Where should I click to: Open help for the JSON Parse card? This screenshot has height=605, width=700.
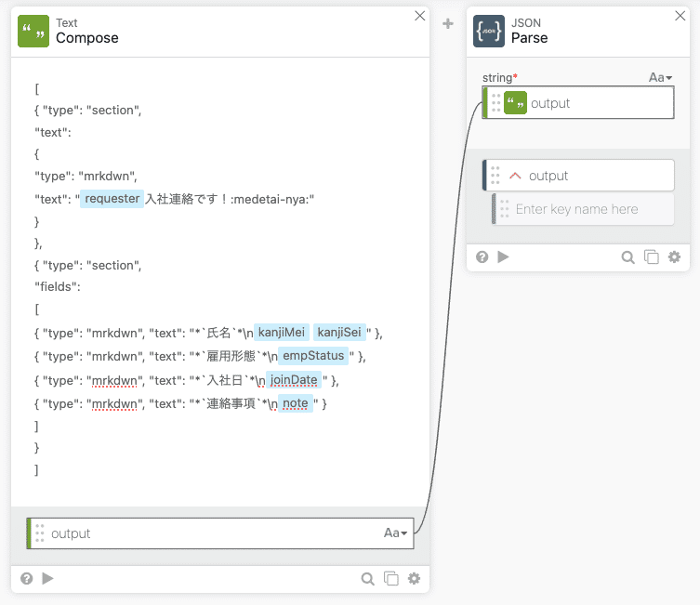coord(482,257)
